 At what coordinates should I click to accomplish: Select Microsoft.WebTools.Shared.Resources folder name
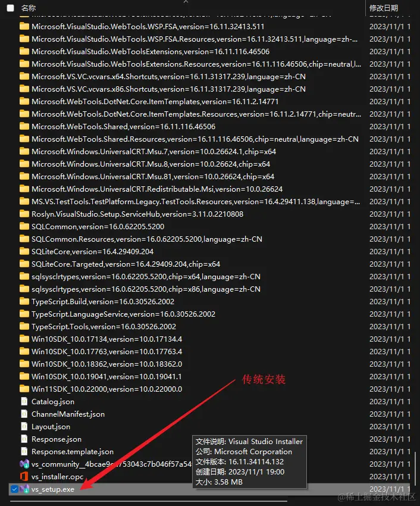click(x=195, y=139)
